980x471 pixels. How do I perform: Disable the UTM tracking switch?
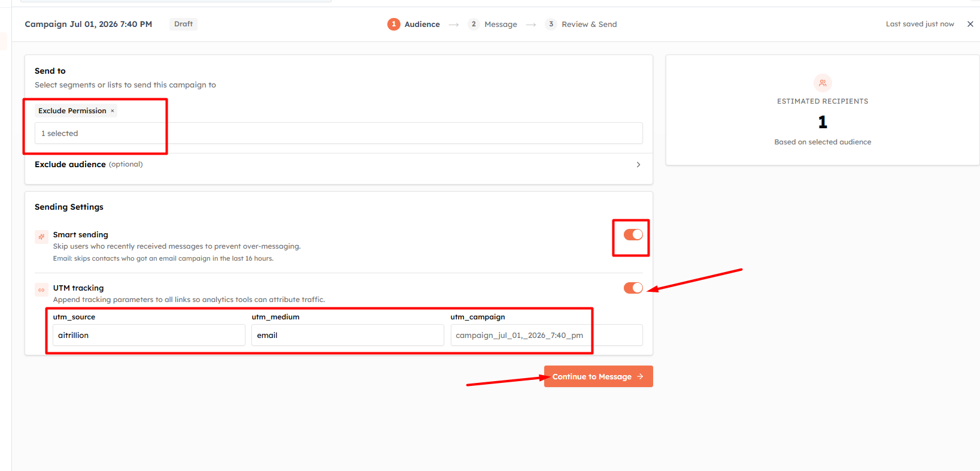pos(633,288)
